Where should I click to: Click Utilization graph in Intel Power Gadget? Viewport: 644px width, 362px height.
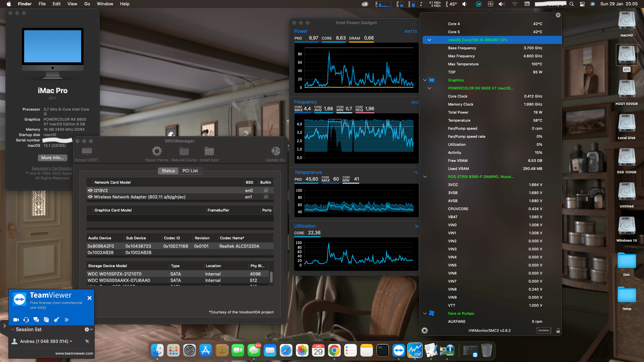356,254
